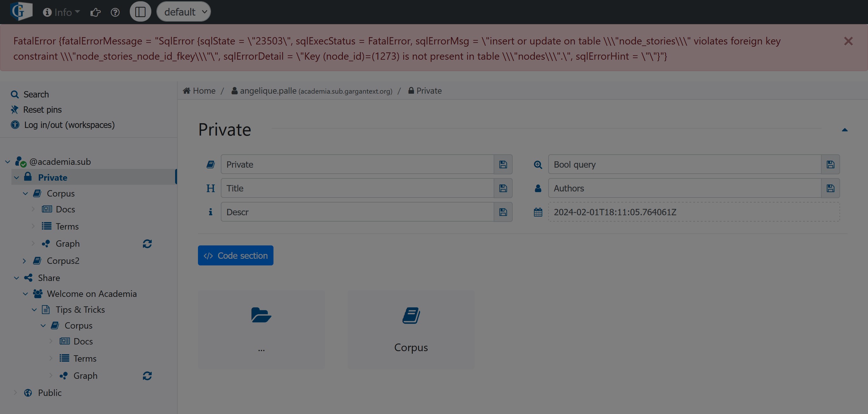Click the H title heading icon
Viewport: 868px width, 414px height.
211,188
